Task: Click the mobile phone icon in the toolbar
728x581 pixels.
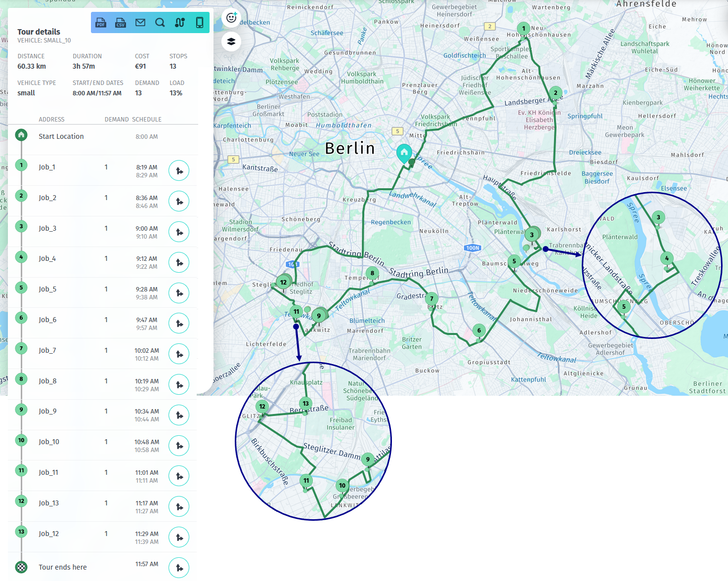Action: point(200,23)
